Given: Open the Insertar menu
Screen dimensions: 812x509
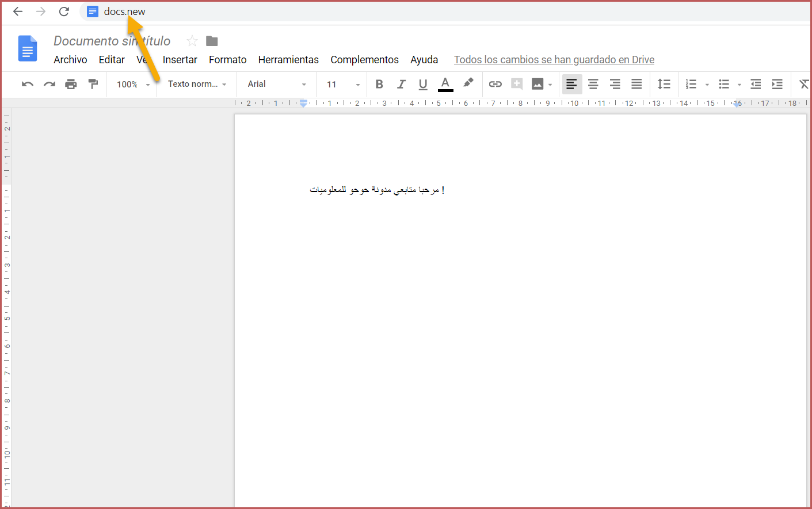Looking at the screenshot, I should (180, 60).
